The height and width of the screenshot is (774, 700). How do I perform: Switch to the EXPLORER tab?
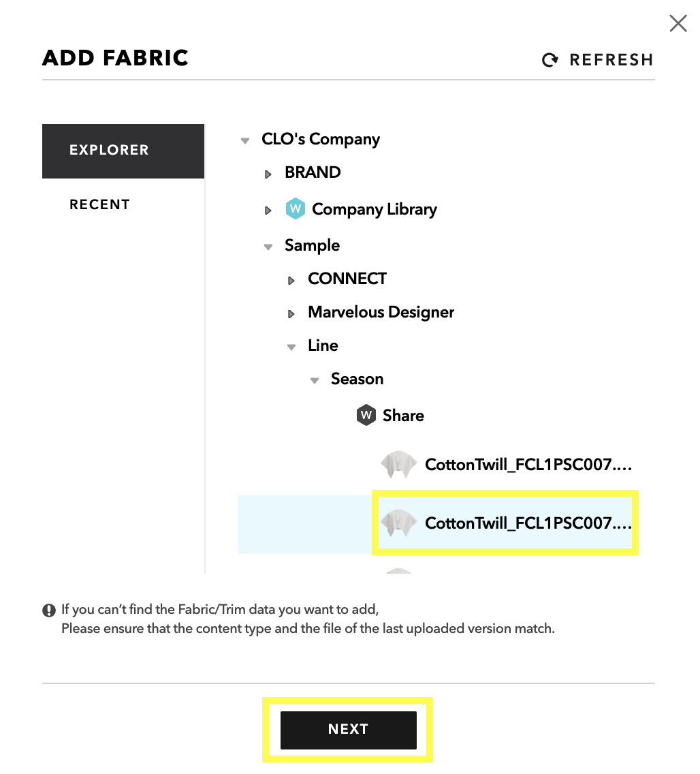point(123,151)
